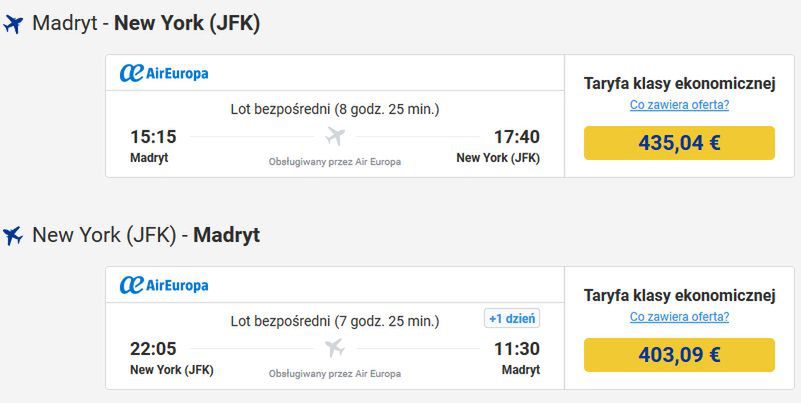The width and height of the screenshot is (801, 403).
Task: Click the return plane icon beside New York - Madryt
Action: click(x=13, y=235)
